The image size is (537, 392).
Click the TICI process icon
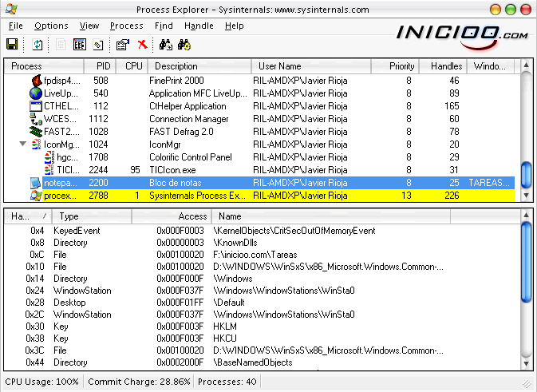point(49,170)
